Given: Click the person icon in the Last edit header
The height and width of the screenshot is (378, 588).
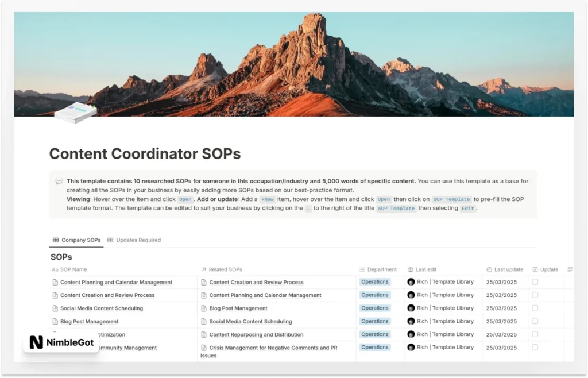Looking at the screenshot, I should coord(409,269).
